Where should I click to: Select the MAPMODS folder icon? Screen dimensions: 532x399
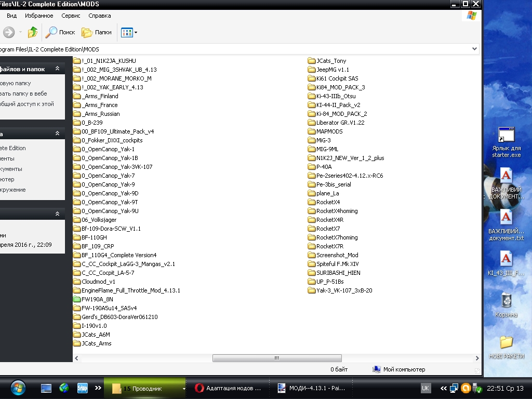point(312,131)
